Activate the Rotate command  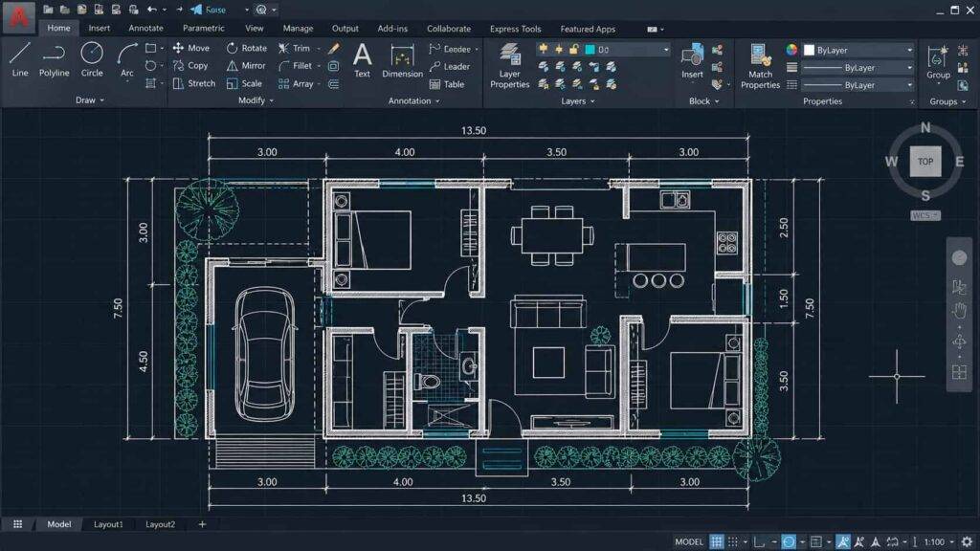(247, 48)
